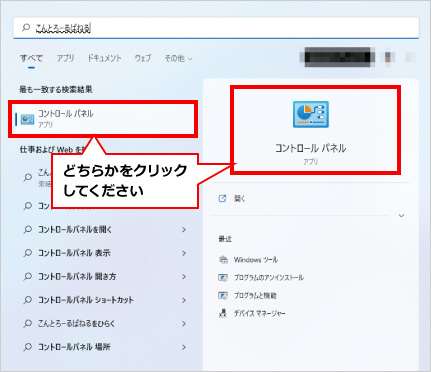
Task: Click the magnifier icon in the search box
Action: click(x=26, y=28)
